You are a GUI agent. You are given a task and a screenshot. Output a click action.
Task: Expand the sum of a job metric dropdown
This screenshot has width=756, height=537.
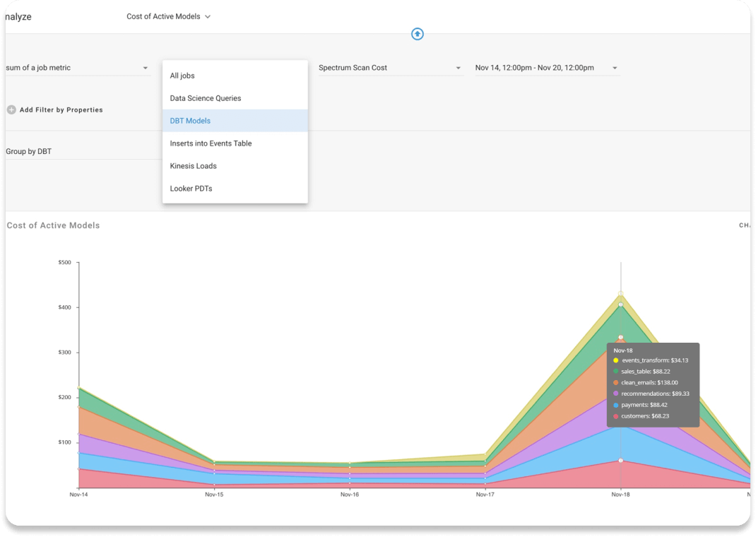(146, 68)
